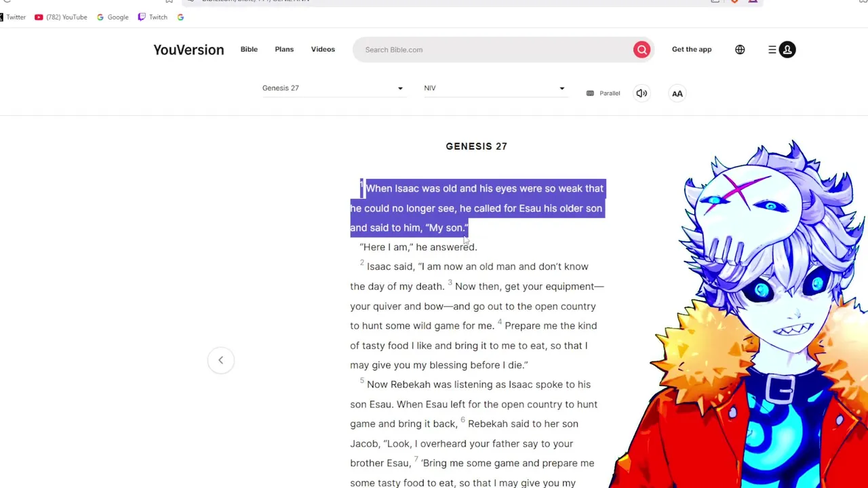
Task: Open the AA font settings icon
Action: (x=677, y=94)
